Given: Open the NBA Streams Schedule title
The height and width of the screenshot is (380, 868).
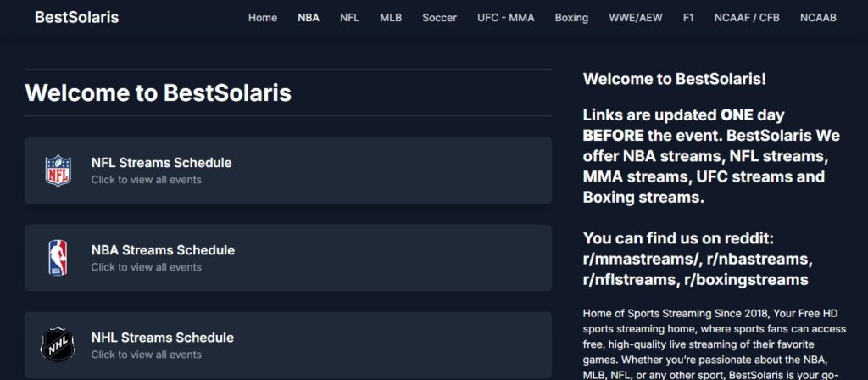Looking at the screenshot, I should pyautogui.click(x=163, y=250).
